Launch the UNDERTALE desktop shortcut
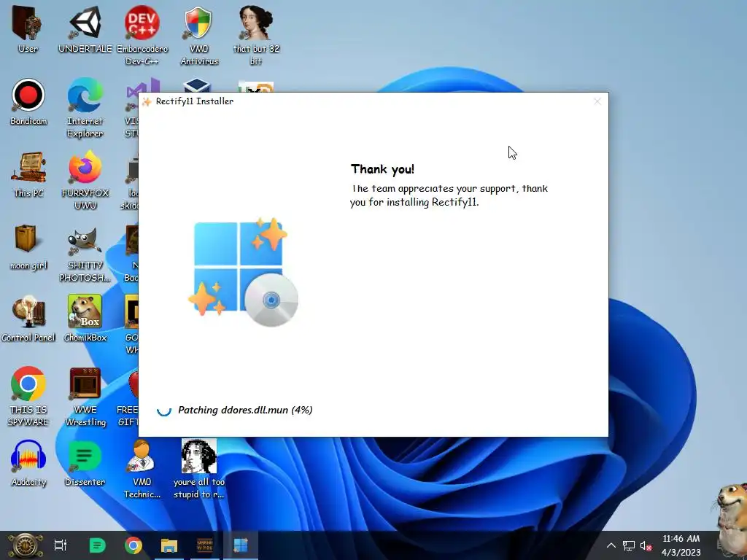The height and width of the screenshot is (560, 747). [x=85, y=29]
